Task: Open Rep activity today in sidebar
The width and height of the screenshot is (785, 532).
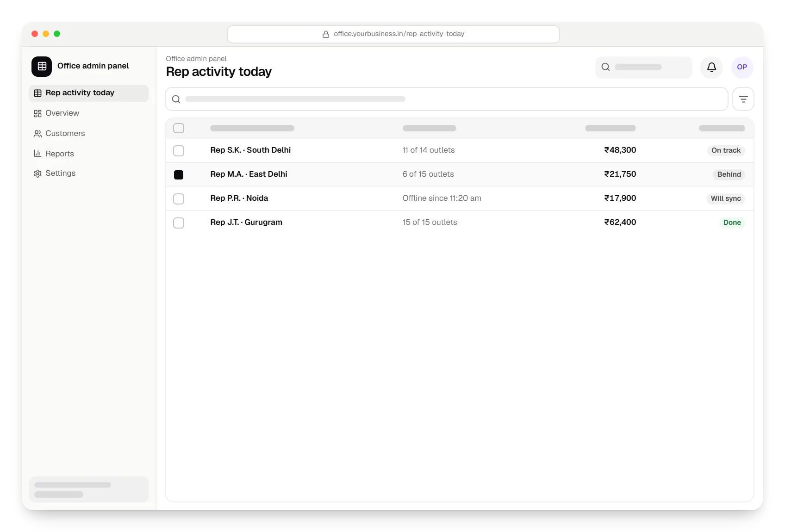Action: (x=89, y=93)
